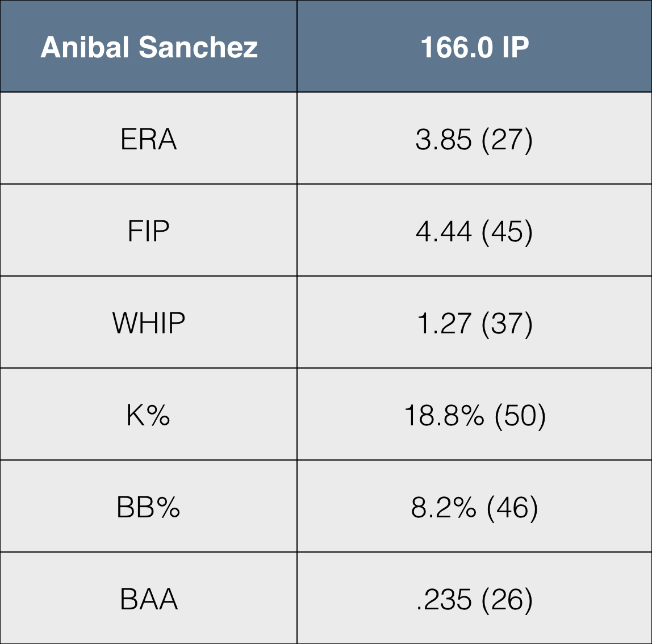Click the BAA row label
This screenshot has width=652, height=644.
[149, 599]
